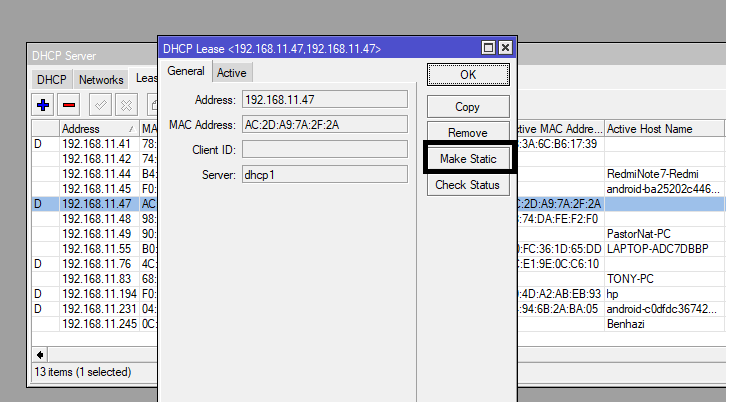Click the Client ID input field
730x402 pixels.
pos(324,149)
